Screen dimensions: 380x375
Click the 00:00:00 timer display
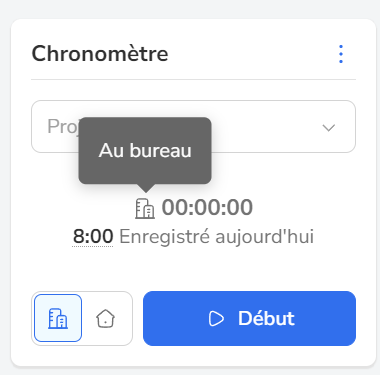(x=207, y=207)
